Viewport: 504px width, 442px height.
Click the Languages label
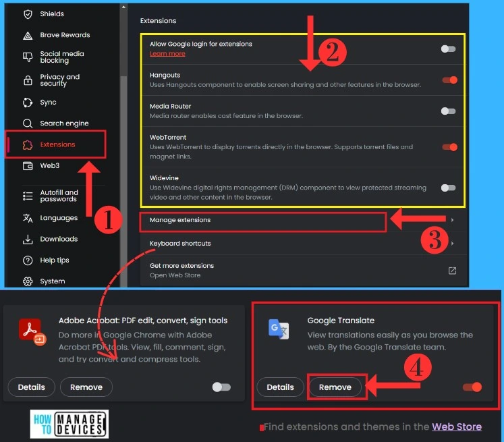tap(59, 218)
